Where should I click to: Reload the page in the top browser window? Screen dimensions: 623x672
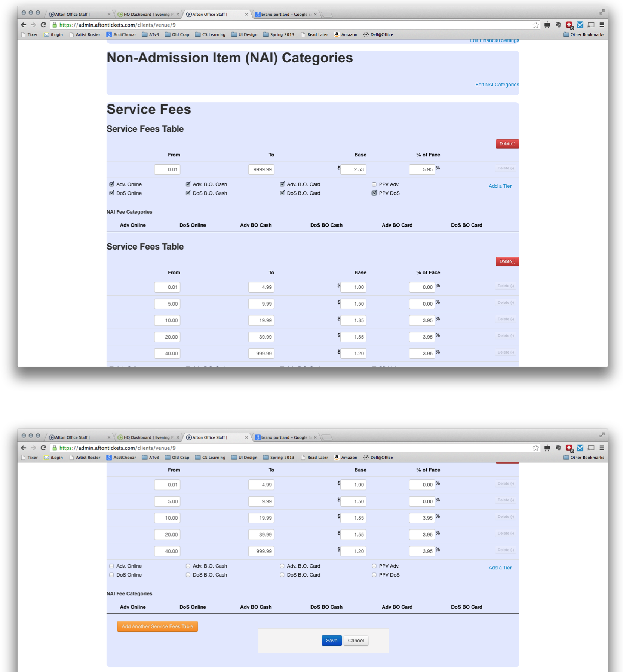click(43, 25)
